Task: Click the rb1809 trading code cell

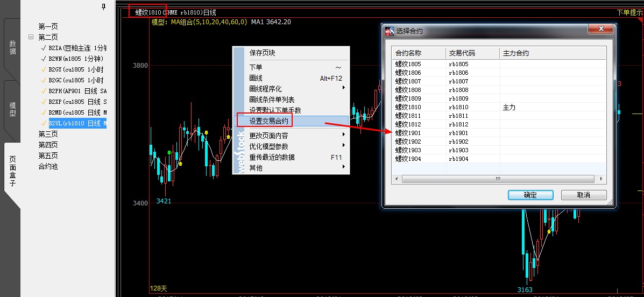Action: tap(458, 98)
